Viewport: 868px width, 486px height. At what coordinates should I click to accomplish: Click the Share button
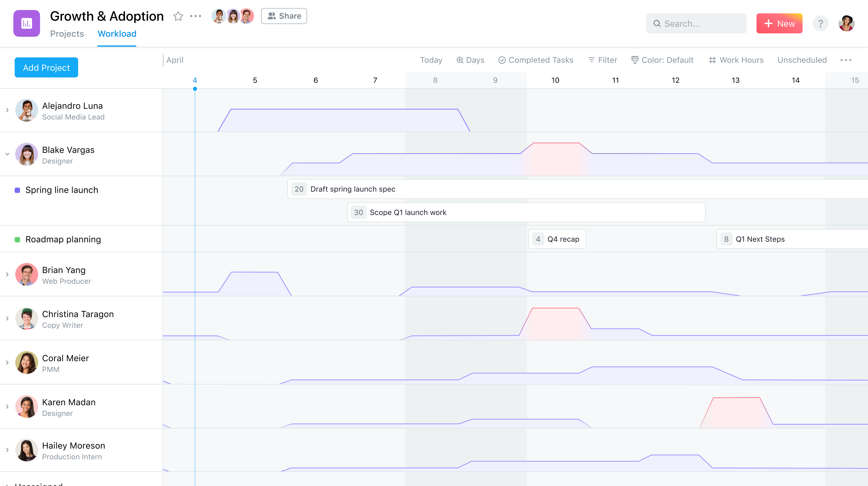(284, 15)
